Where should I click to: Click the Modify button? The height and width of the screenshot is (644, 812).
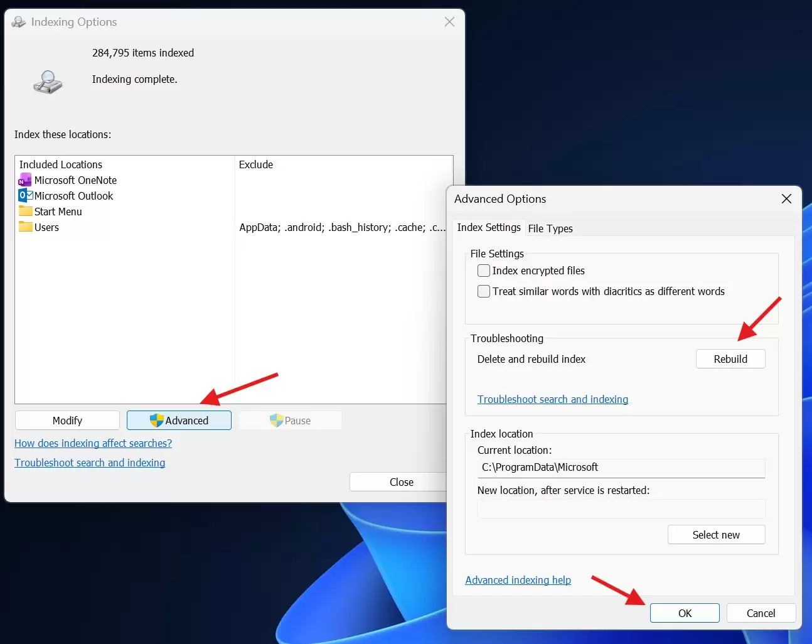pyautogui.click(x=67, y=420)
